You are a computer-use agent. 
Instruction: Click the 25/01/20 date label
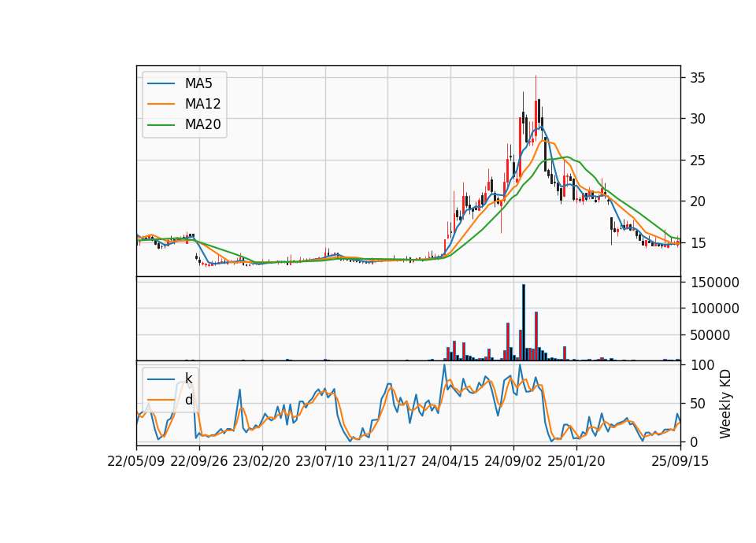coord(576,461)
